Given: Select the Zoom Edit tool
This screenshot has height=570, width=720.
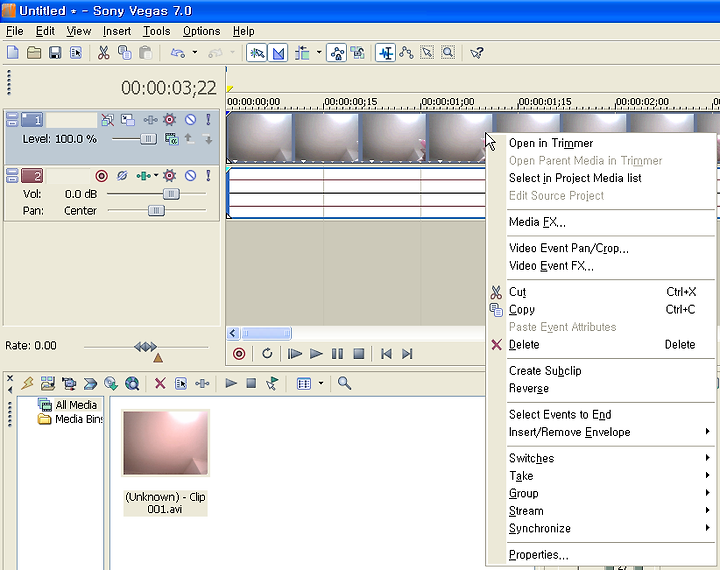Looking at the screenshot, I should coord(448,53).
